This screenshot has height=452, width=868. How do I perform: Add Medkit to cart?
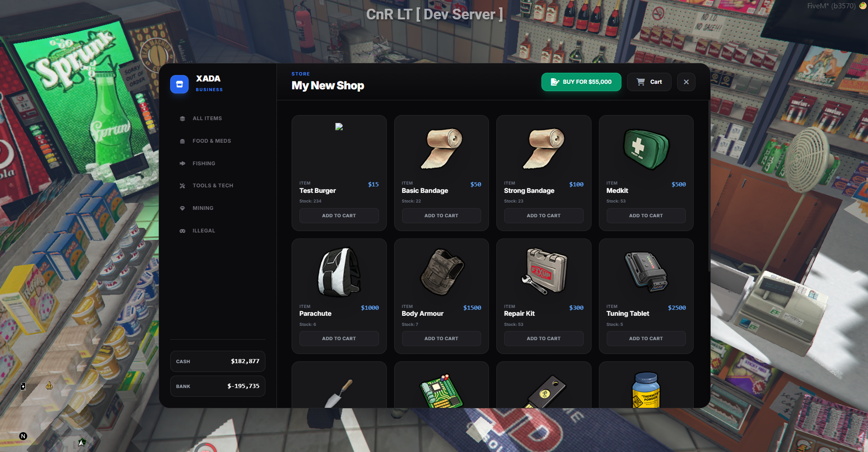point(646,215)
